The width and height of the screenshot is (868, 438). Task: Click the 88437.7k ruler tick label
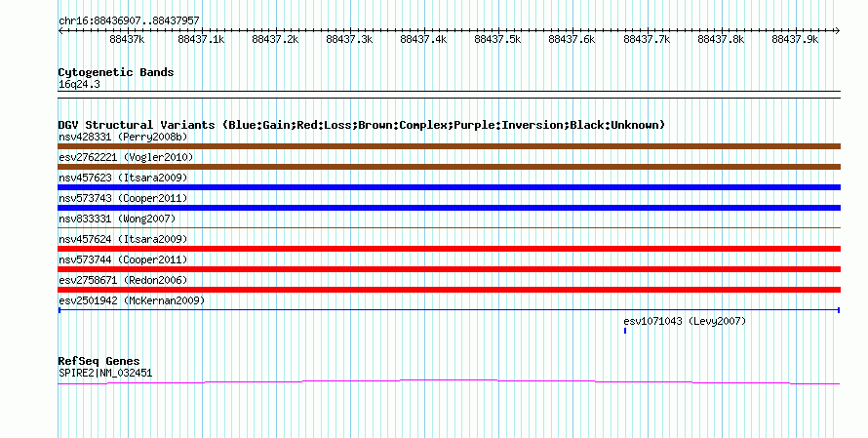click(647, 39)
